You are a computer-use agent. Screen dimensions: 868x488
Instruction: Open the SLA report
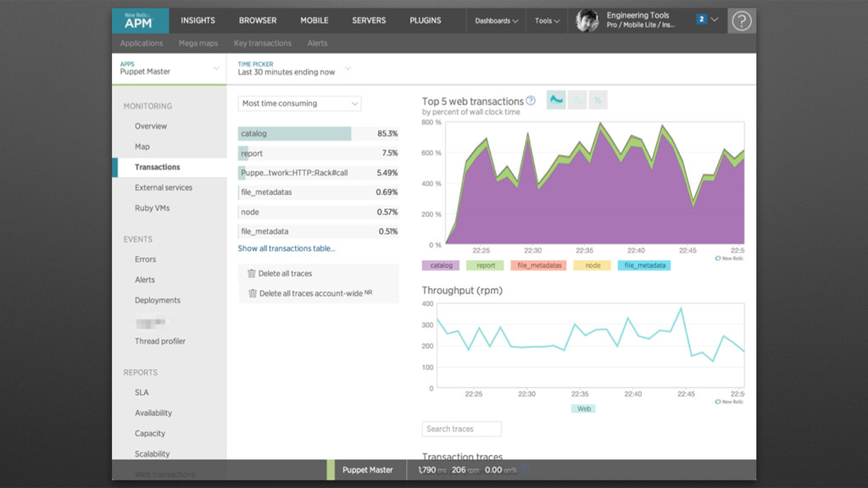click(x=142, y=392)
